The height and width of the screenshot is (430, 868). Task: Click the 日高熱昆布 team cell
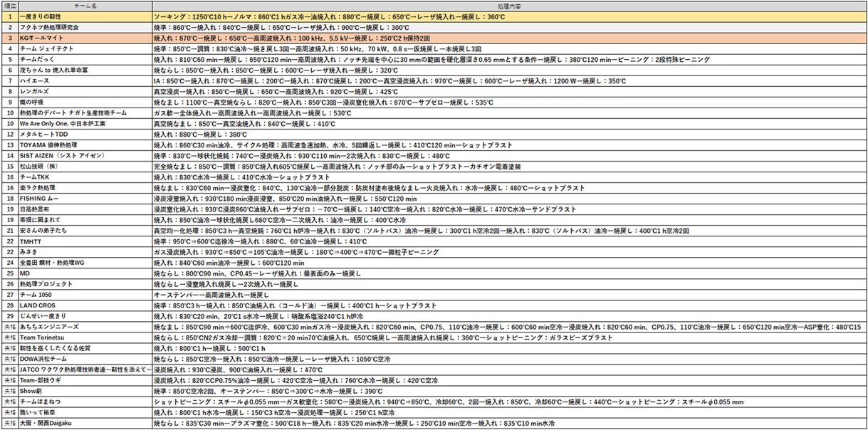85,209
